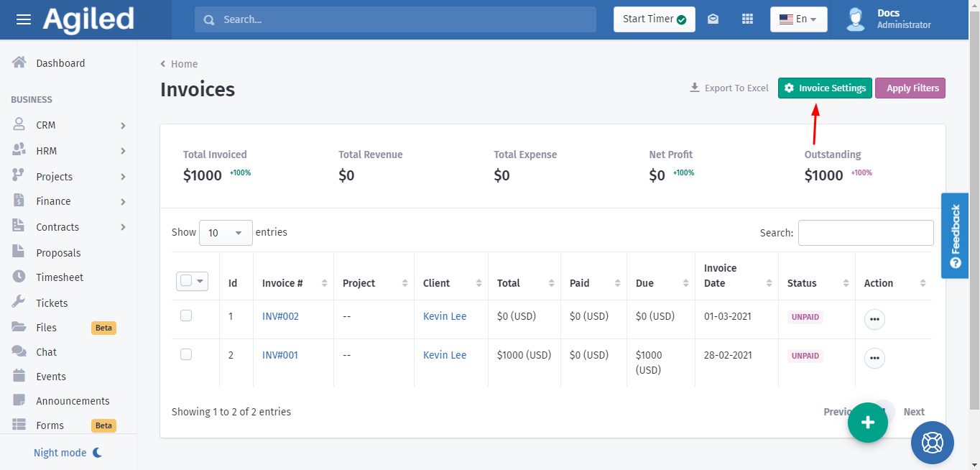Click the table Search input field
Screen dimensions: 980x470
[866, 233]
